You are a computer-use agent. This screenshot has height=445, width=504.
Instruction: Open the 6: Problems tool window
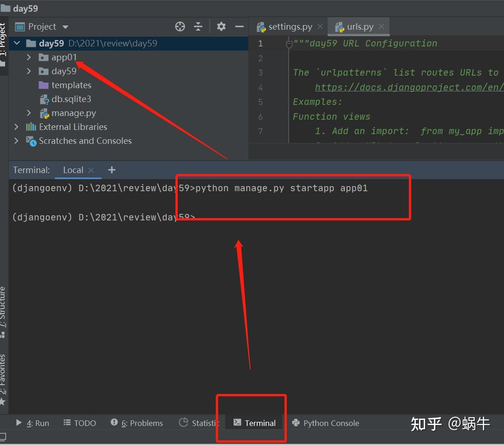[136, 423]
